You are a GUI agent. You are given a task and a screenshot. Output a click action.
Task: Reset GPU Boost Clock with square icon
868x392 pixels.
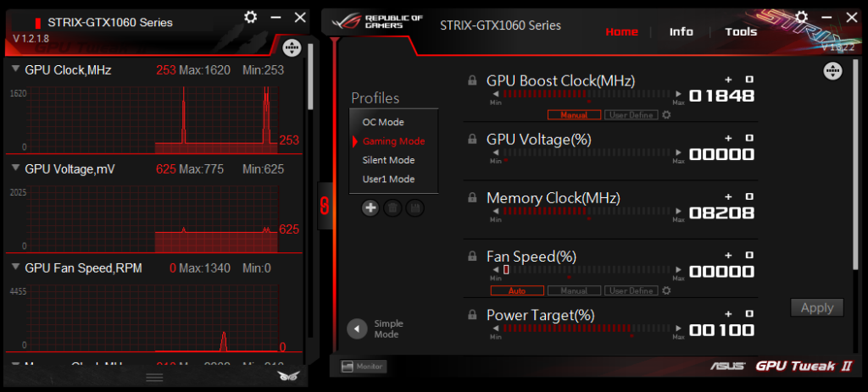[749, 80]
